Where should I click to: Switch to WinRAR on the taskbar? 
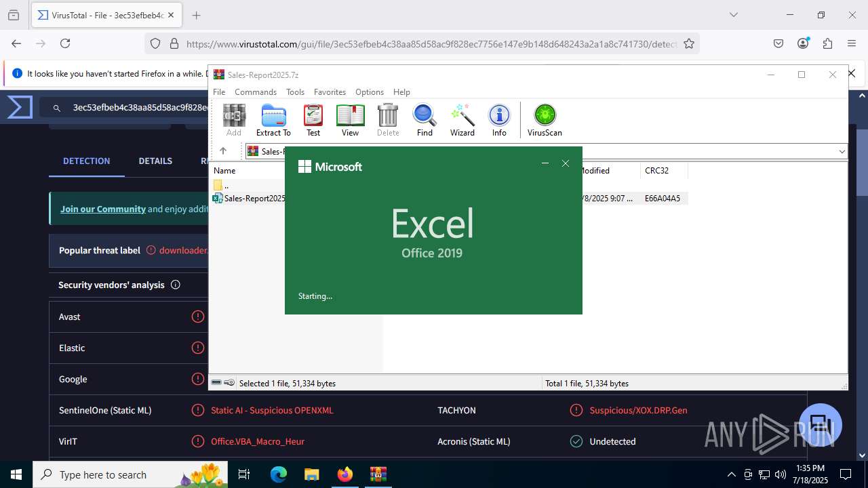pos(378,474)
